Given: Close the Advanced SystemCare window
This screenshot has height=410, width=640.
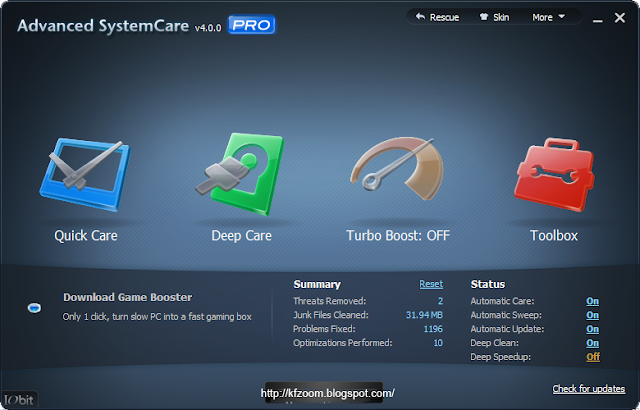Looking at the screenshot, I should coord(620,18).
